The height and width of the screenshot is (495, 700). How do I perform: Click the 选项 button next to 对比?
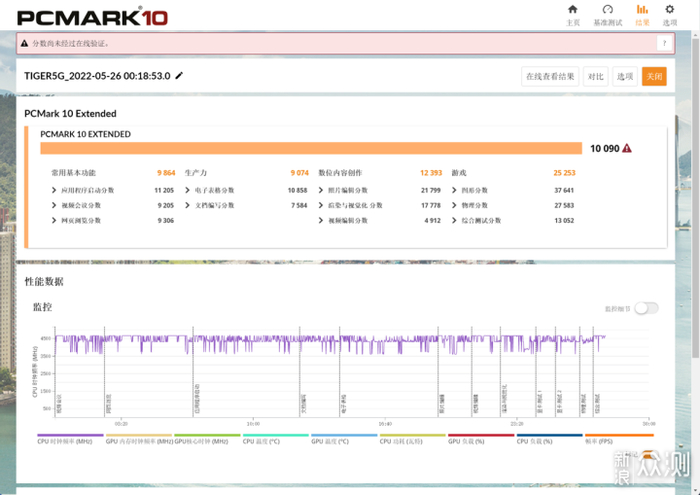[x=625, y=76]
